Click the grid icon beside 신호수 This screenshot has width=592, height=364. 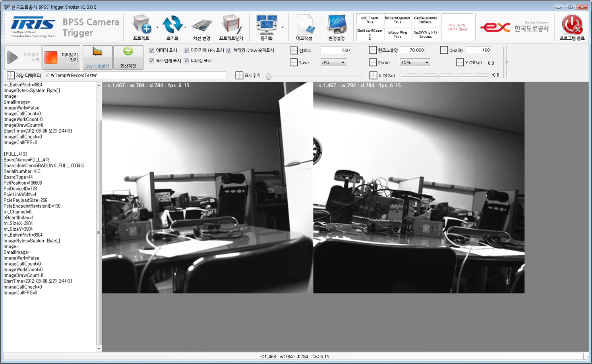[294, 50]
